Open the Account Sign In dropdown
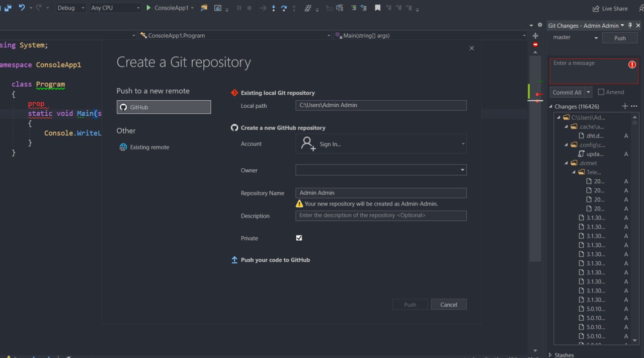The height and width of the screenshot is (358, 644). (381, 144)
